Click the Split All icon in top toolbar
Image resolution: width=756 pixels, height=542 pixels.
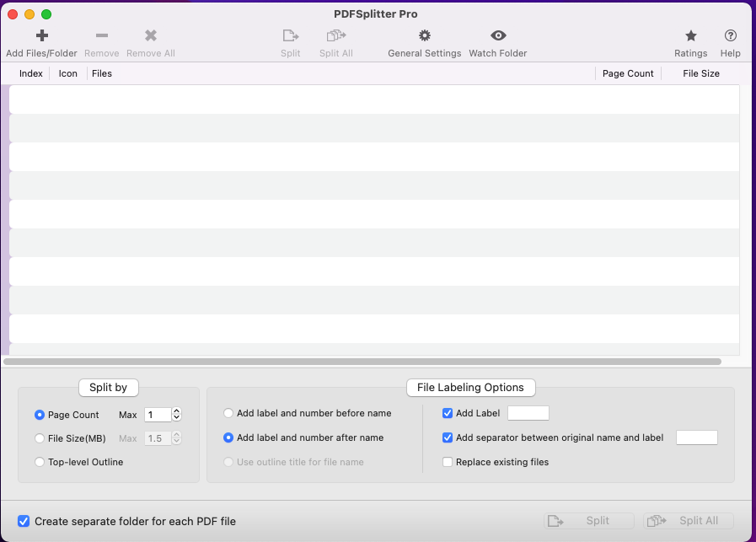[x=336, y=35]
